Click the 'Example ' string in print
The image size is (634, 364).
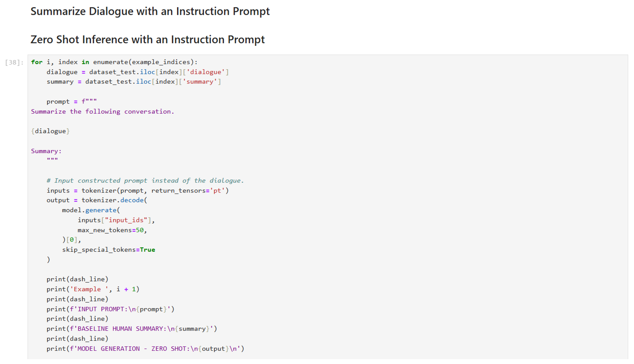[x=89, y=289]
